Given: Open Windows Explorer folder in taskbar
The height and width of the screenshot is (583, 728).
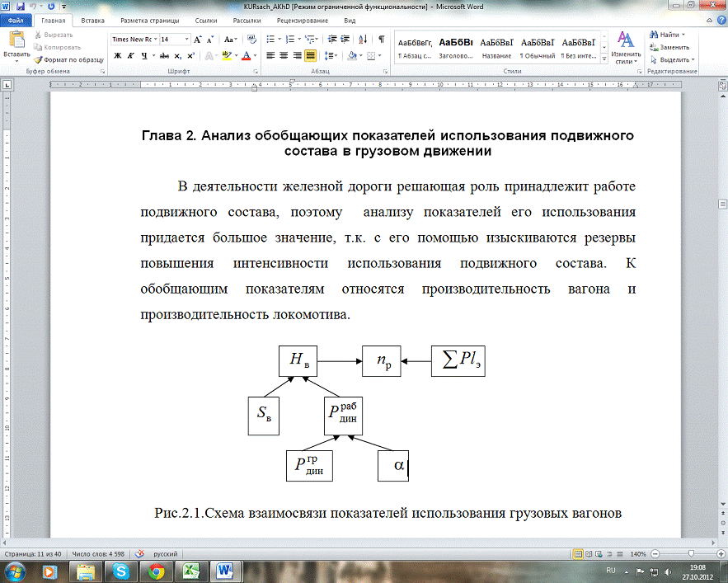Looking at the screenshot, I should click(x=86, y=571).
